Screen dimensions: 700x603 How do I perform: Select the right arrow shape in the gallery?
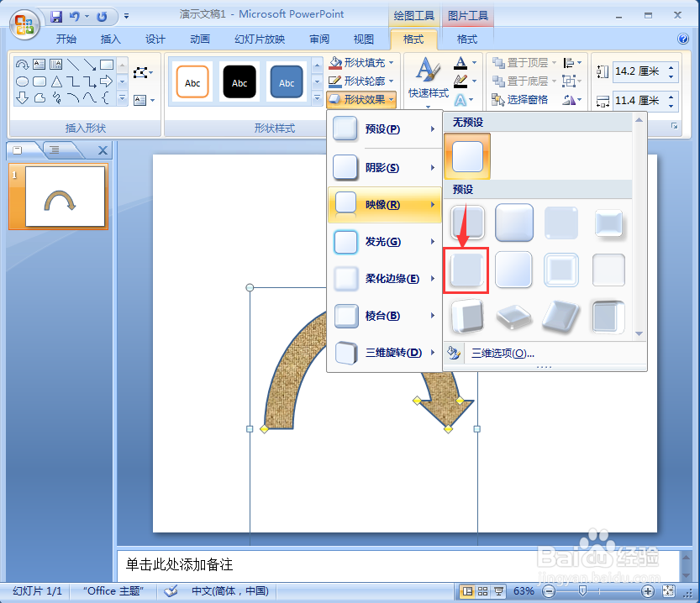coord(106,81)
